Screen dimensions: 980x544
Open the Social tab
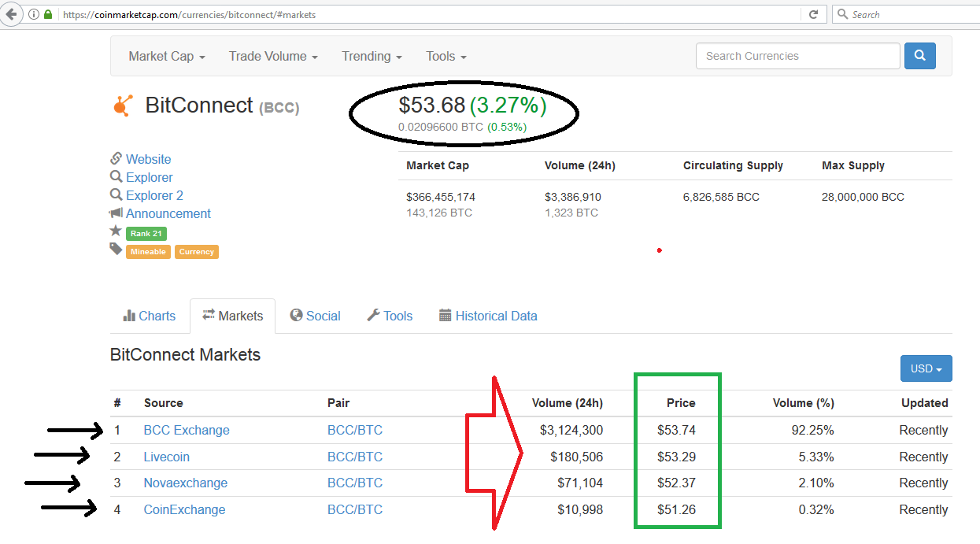coord(315,316)
